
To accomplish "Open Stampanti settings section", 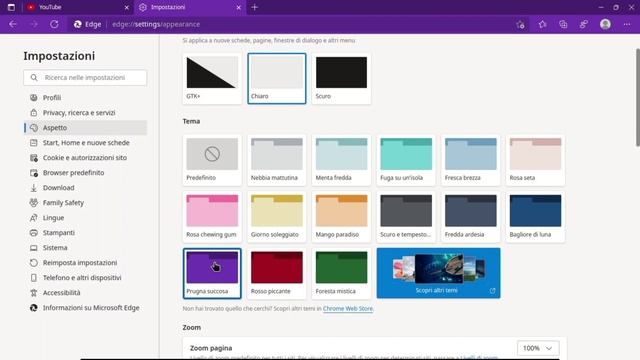I will click(85, 233).
